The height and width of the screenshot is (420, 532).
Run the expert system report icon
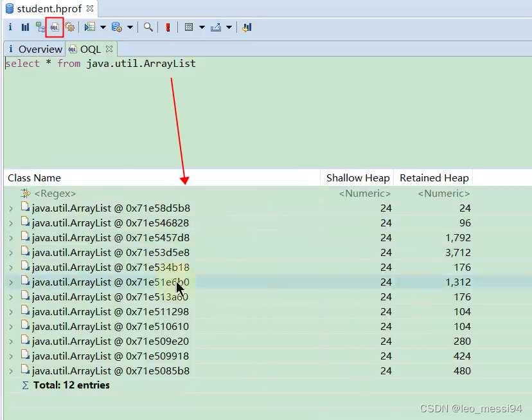(x=90, y=27)
